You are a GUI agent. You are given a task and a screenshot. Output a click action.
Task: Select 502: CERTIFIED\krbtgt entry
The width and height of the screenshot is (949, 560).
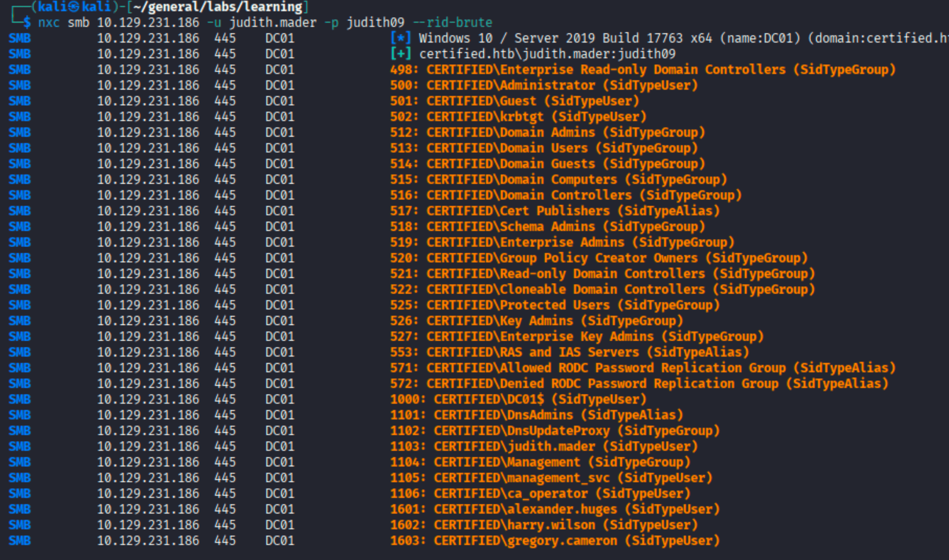(x=518, y=117)
